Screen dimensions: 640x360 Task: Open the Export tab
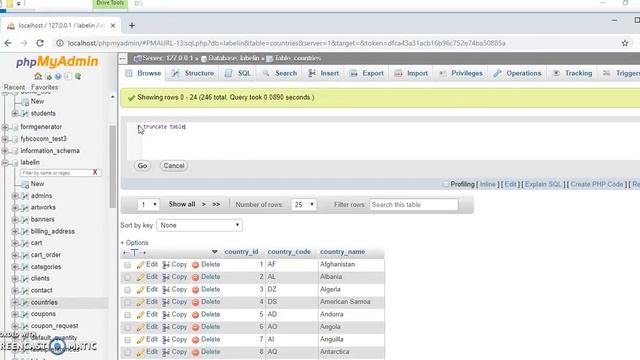pos(367,73)
